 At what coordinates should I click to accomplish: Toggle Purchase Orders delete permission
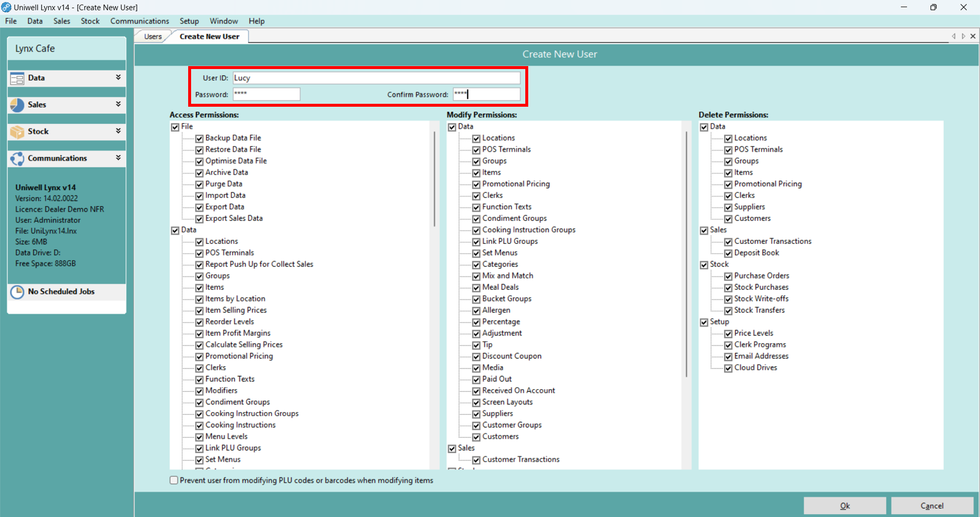(x=728, y=277)
